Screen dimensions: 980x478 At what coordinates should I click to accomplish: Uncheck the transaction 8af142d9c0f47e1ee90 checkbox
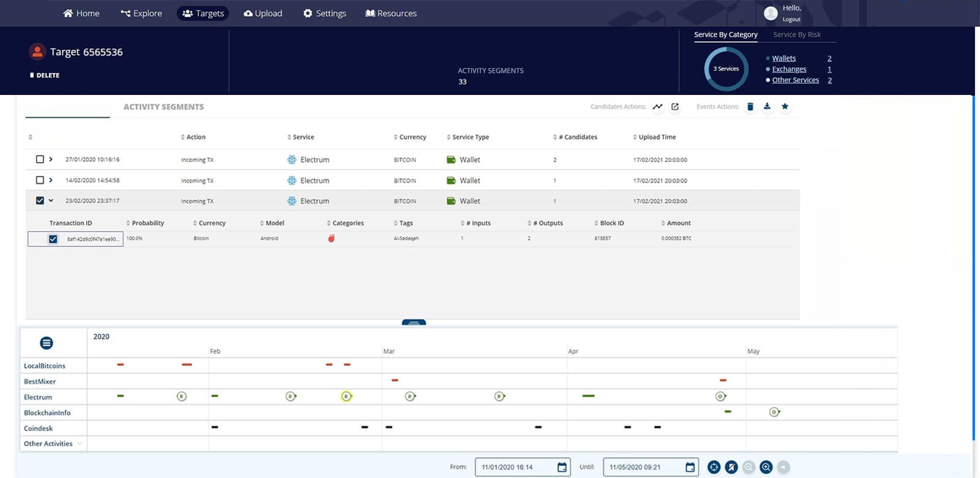point(53,239)
